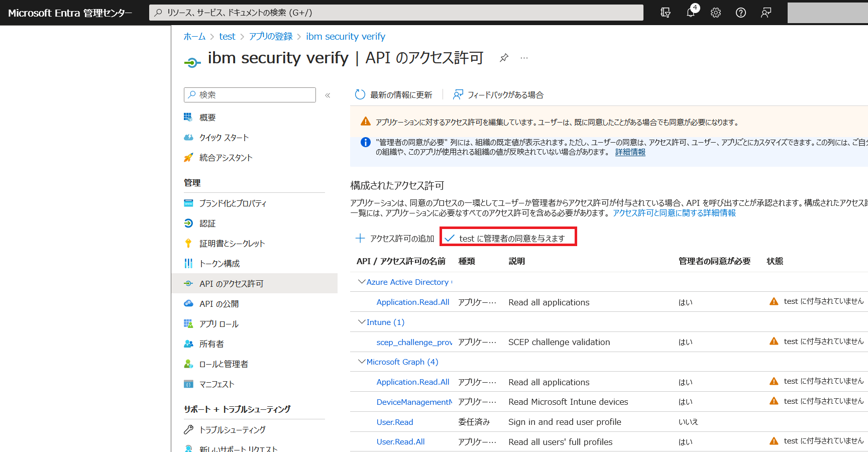Open User.Read.All permission link
The height and width of the screenshot is (452, 868).
(400, 441)
